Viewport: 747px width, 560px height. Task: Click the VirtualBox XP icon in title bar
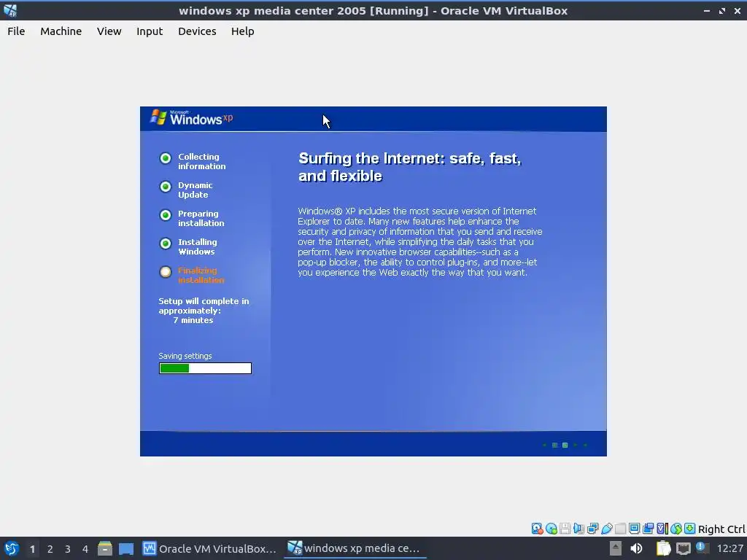[x=10, y=10]
